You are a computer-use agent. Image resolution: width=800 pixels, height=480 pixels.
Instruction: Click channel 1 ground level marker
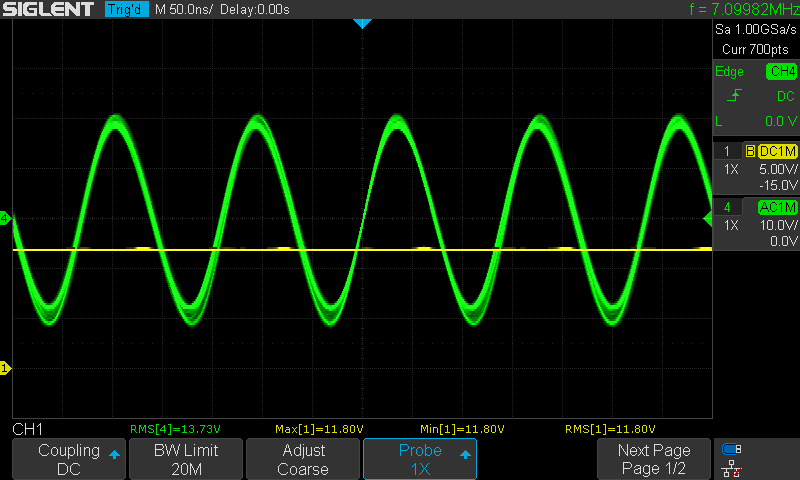(x=5, y=368)
